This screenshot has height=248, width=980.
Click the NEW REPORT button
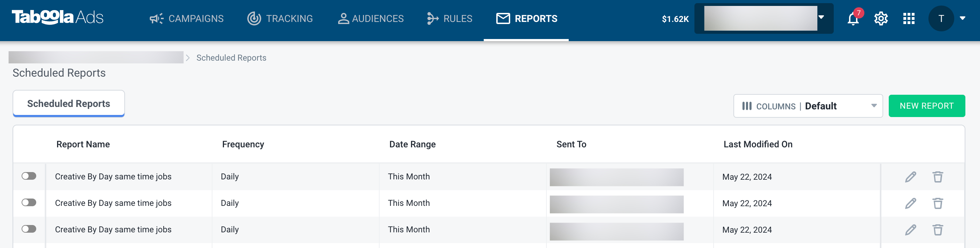[927, 106]
